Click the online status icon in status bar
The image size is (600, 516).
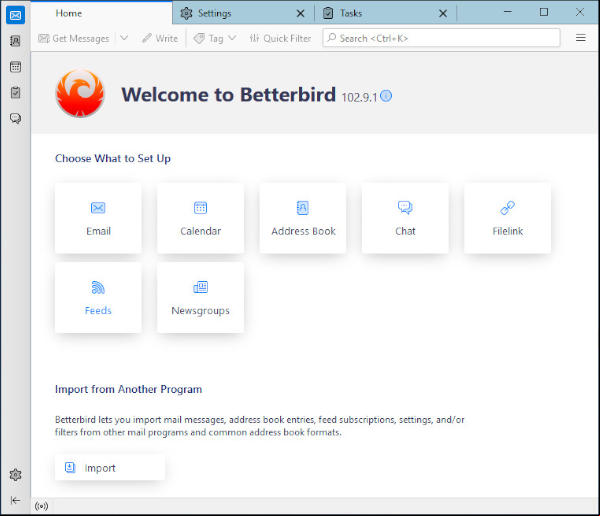tap(41, 506)
